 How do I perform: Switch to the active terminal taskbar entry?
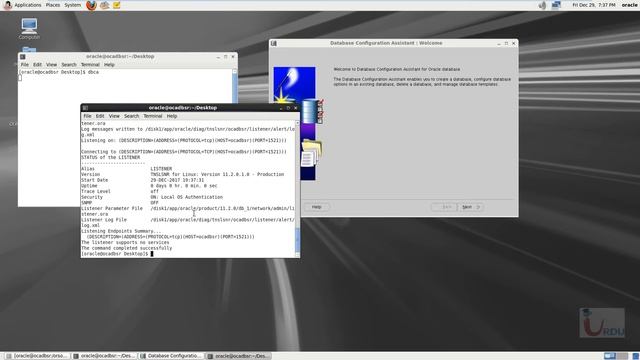(238, 356)
